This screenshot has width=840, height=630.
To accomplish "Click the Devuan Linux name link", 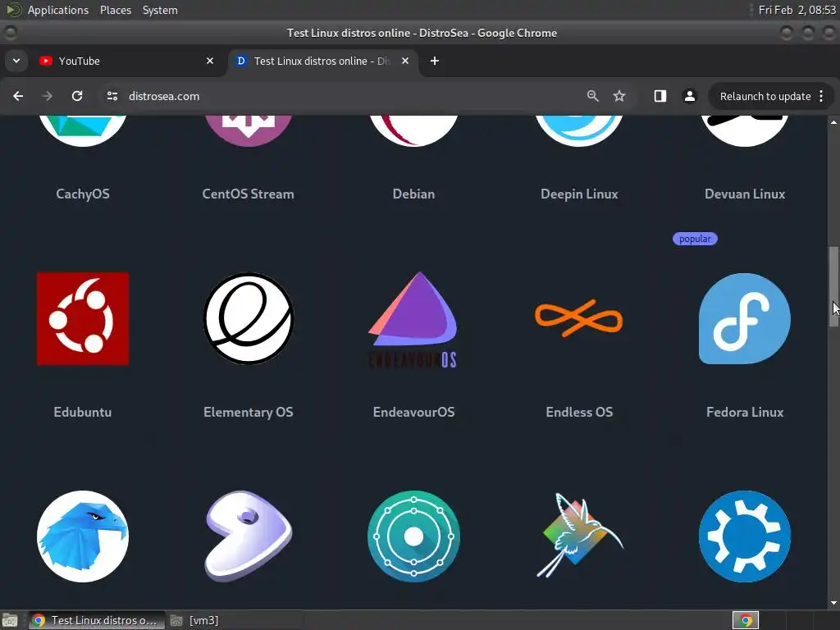I will click(745, 194).
